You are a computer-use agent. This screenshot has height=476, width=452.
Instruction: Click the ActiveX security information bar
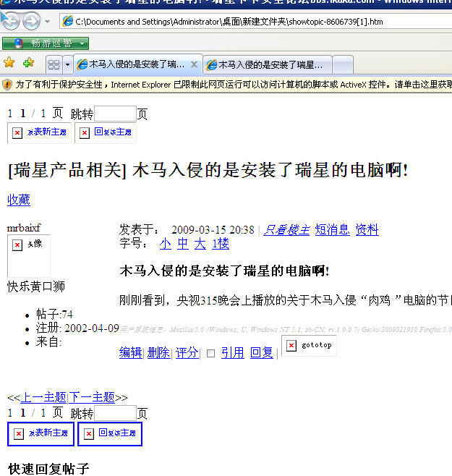click(226, 85)
